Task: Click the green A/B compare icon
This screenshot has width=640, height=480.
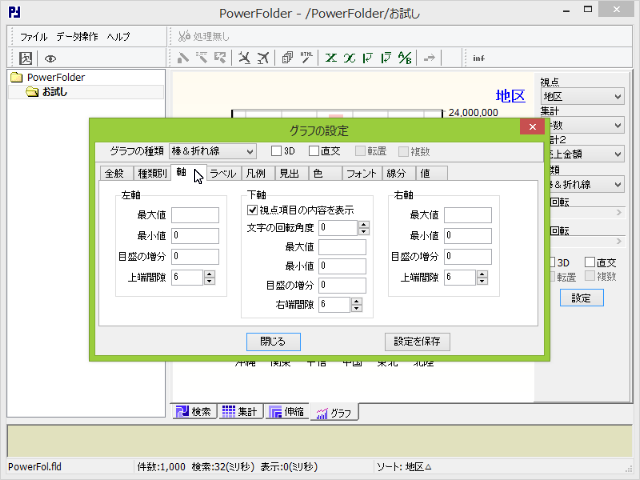Action: (x=404, y=58)
